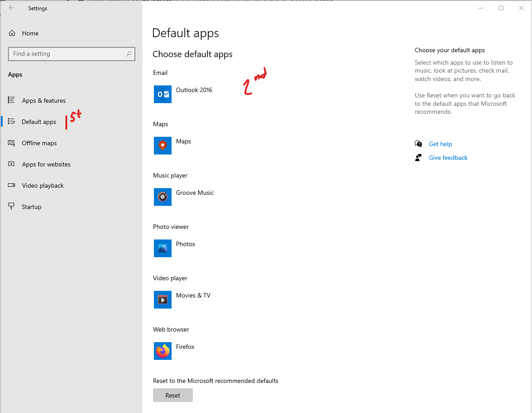Click the Photos app icon
The image size is (532, 413).
click(162, 248)
